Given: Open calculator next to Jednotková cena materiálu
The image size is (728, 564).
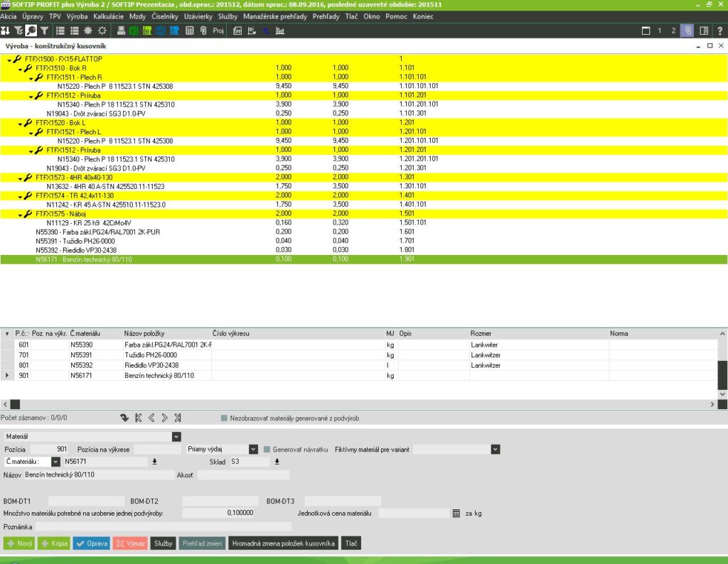Looking at the screenshot, I should (x=456, y=513).
